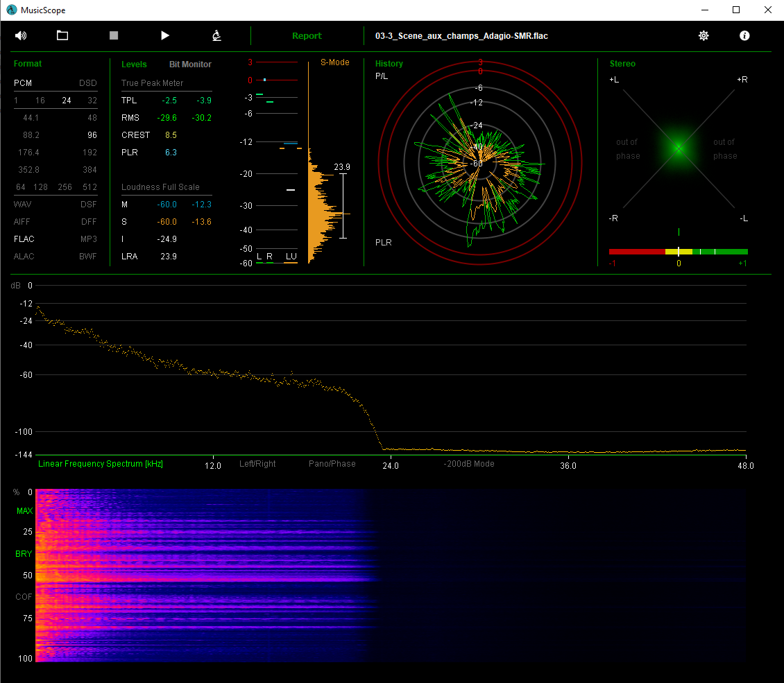Click the S-Mode label
The image size is (784, 683).
point(334,62)
